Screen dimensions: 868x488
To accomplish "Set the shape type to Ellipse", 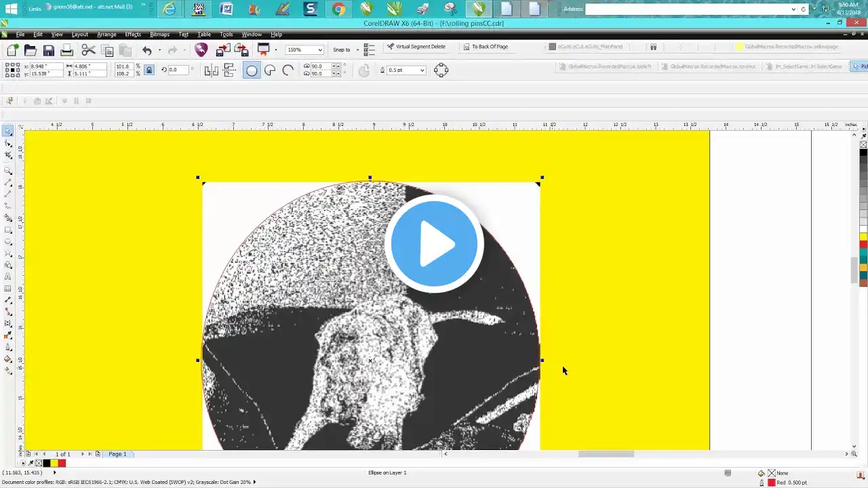I will coord(252,70).
